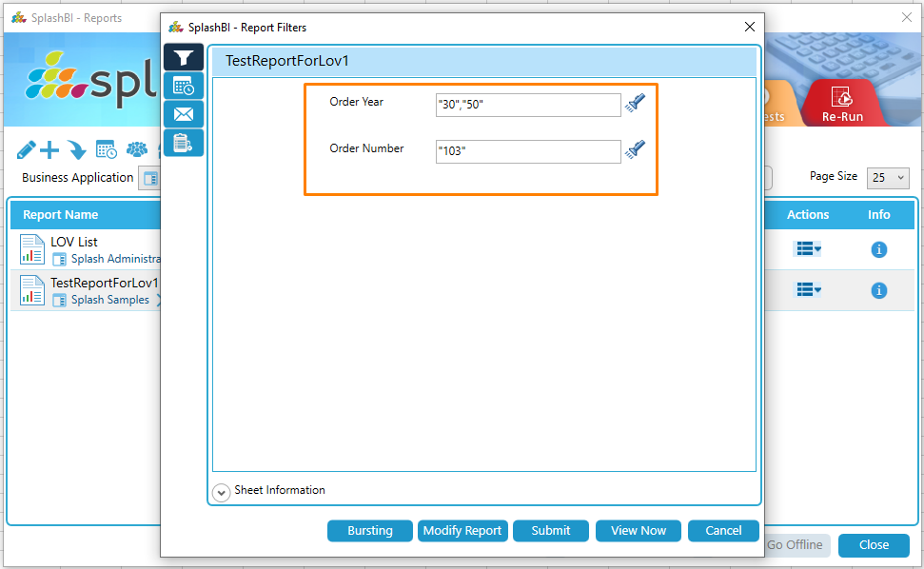Image resolution: width=924 pixels, height=569 pixels.
Task: Select TestReportForLov1 in the report list
Action: (x=105, y=283)
